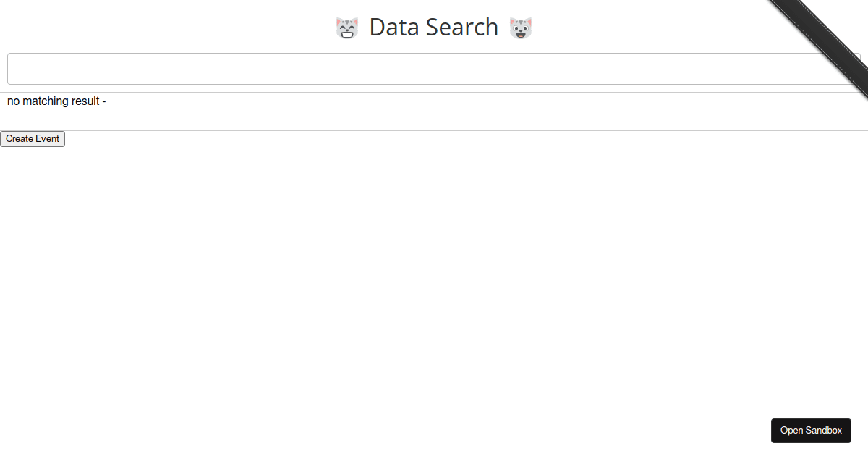Screen dimensions: 868x456
Task: Click the word "Event" on Create Event button
Action: tap(48, 139)
